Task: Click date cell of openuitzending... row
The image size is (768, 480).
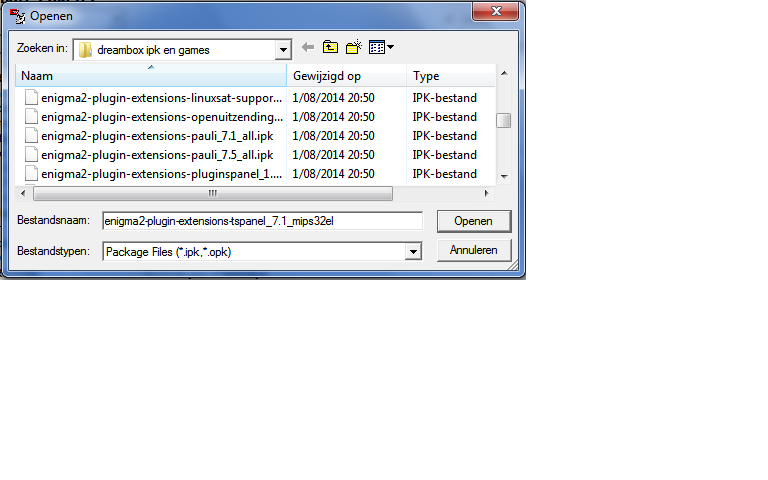Action: [334, 117]
